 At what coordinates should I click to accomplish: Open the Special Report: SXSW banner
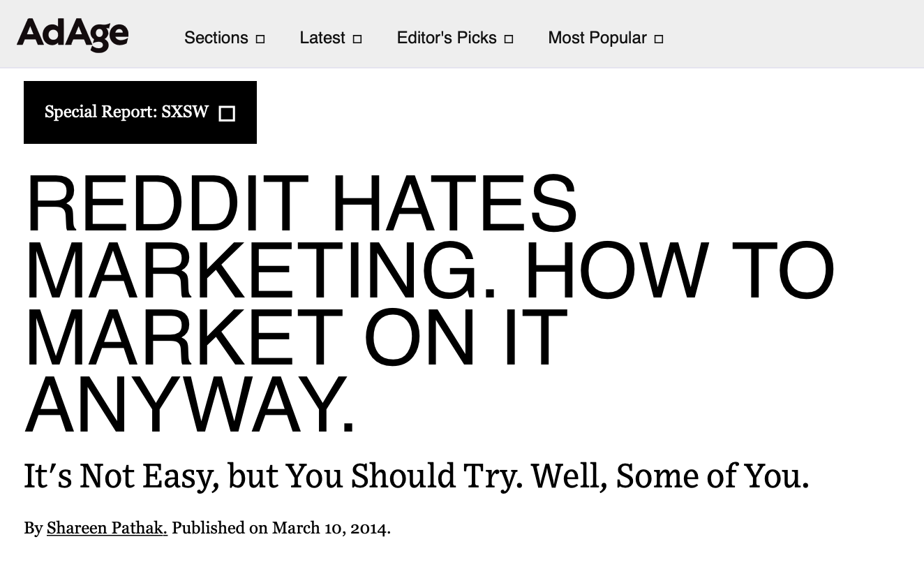click(x=126, y=112)
